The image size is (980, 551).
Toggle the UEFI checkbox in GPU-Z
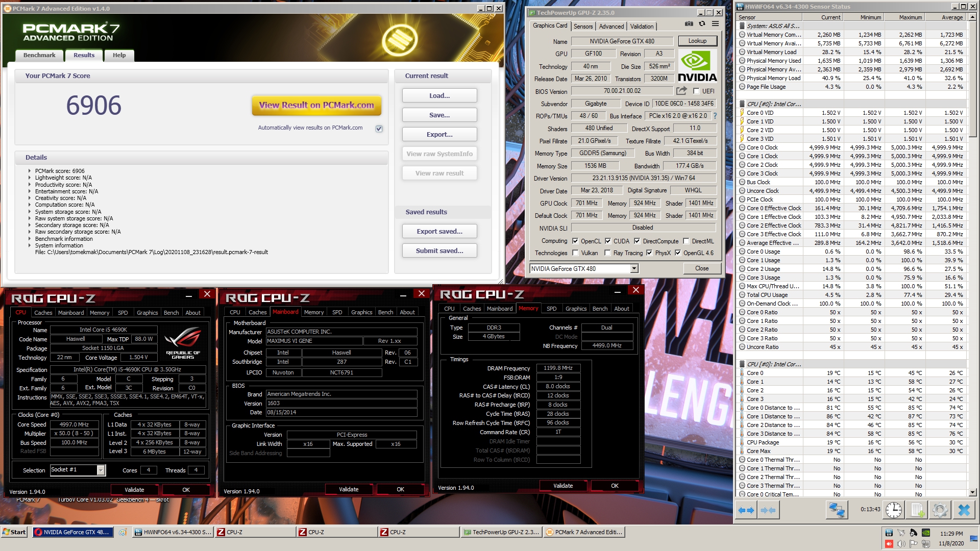point(696,91)
